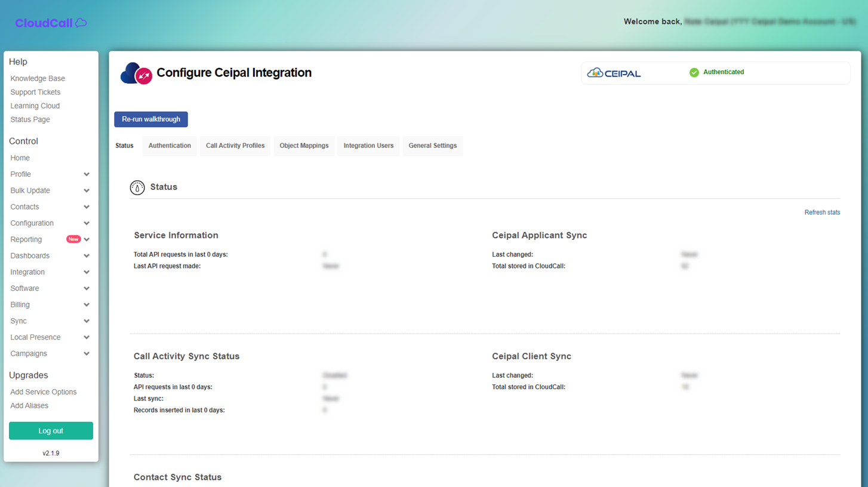Select the Contacts menu item
This screenshot has height=487, width=868.
(24, 207)
